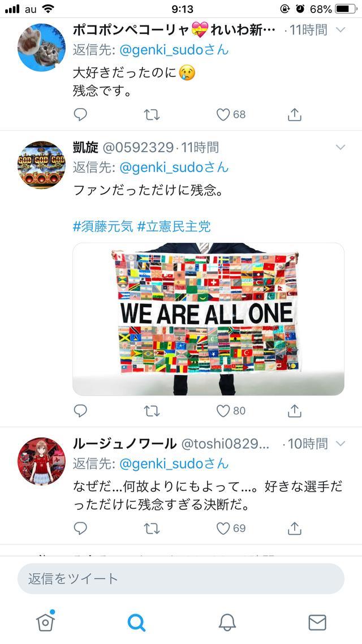Open the cat avatar profile of ポコポンペコーリャ

tap(41, 47)
